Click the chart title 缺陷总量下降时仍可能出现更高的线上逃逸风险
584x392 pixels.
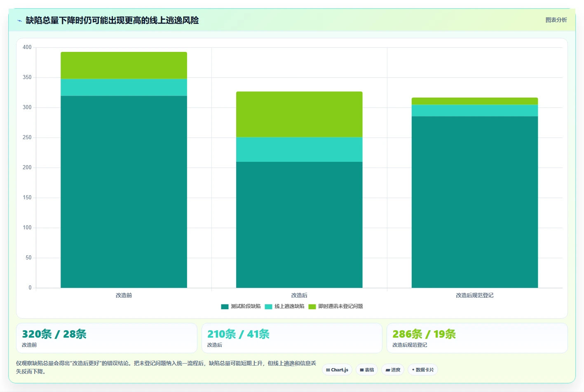112,20
